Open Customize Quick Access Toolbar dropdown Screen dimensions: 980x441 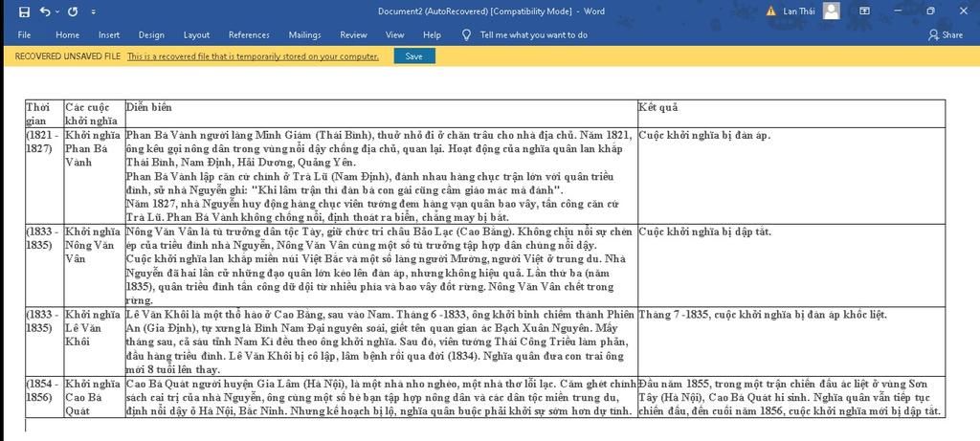(x=93, y=11)
